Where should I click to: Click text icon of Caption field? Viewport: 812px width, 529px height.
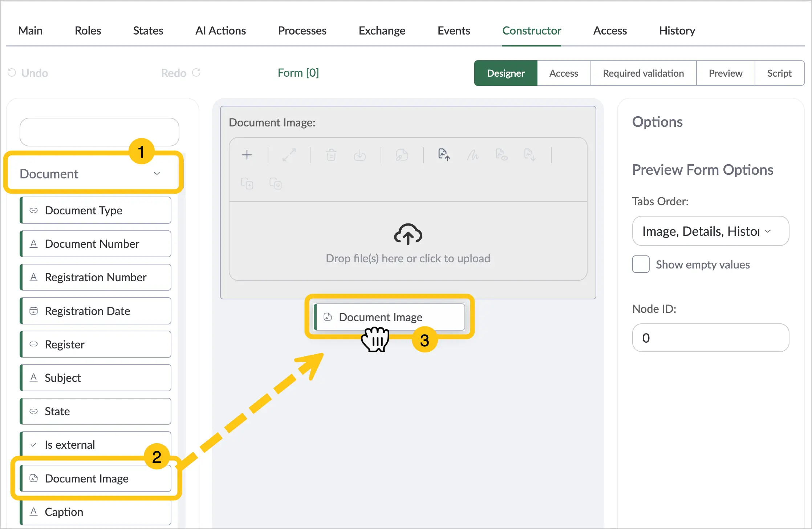pyautogui.click(x=34, y=512)
